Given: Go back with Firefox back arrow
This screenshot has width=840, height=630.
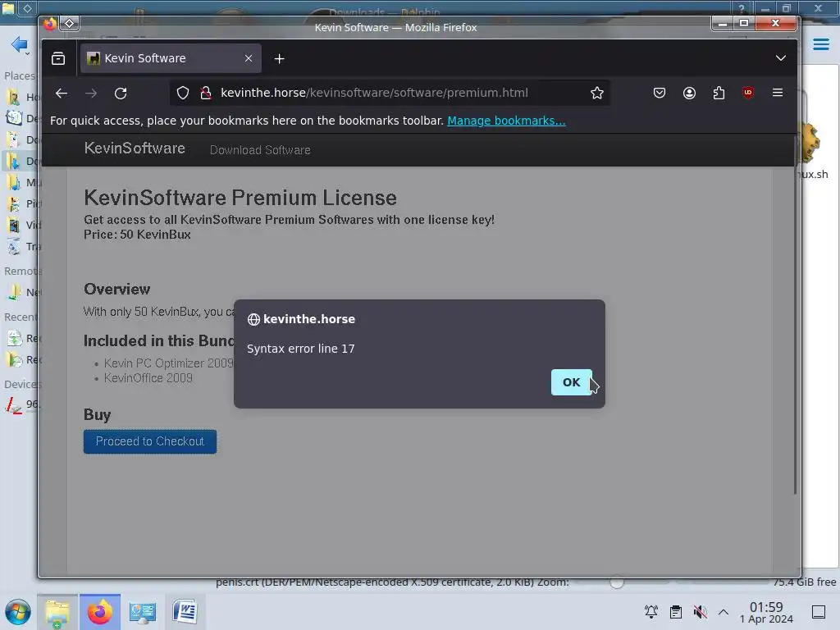Looking at the screenshot, I should pos(62,94).
